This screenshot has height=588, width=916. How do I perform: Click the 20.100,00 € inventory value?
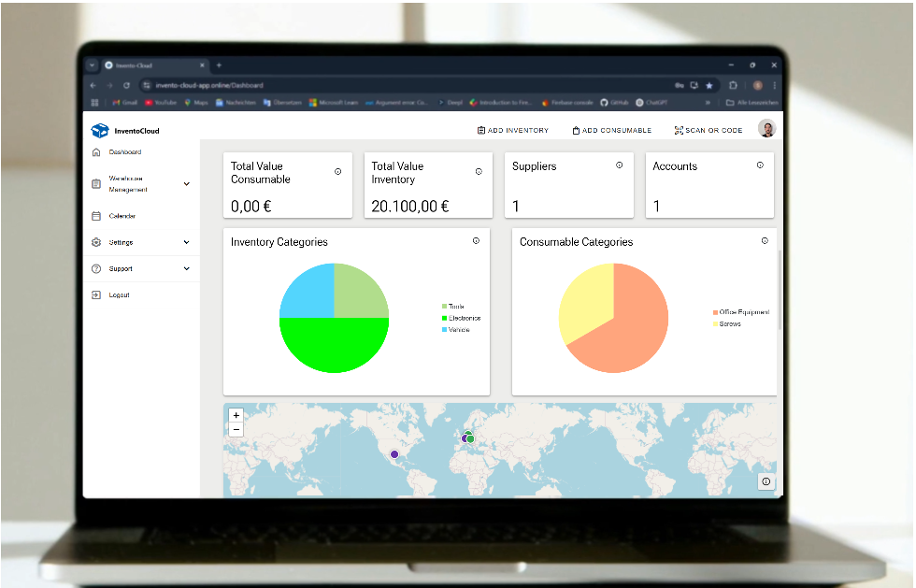[x=410, y=207]
